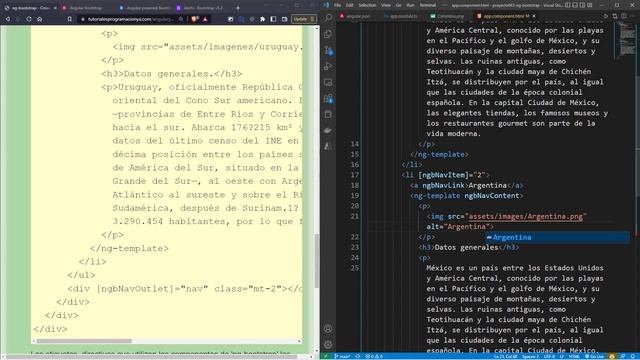This screenshot has height=360, width=640.
Task: Click the assets/images/Argentina.png path link
Action: [525, 216]
